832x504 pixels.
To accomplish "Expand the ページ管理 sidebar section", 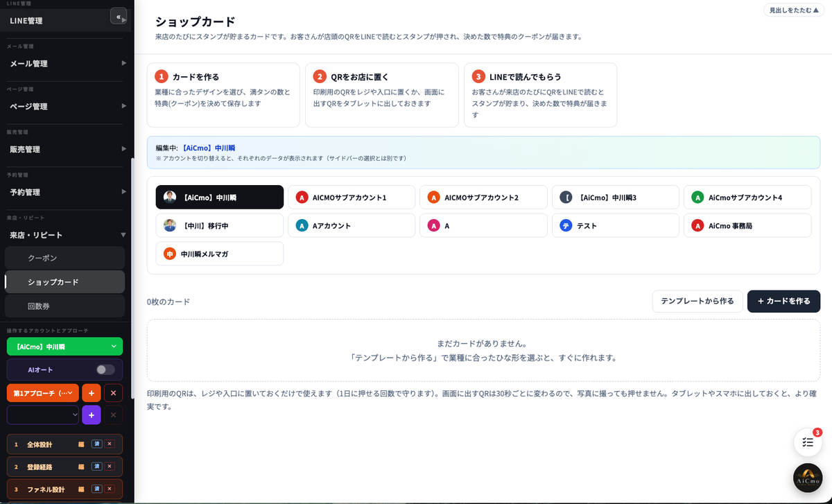I will tap(66, 107).
